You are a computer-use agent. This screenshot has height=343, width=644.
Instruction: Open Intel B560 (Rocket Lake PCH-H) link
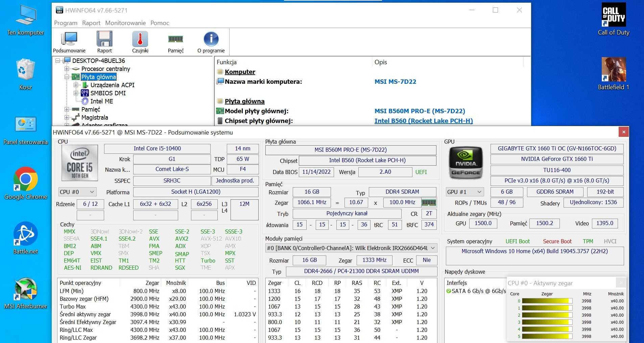[x=424, y=121]
